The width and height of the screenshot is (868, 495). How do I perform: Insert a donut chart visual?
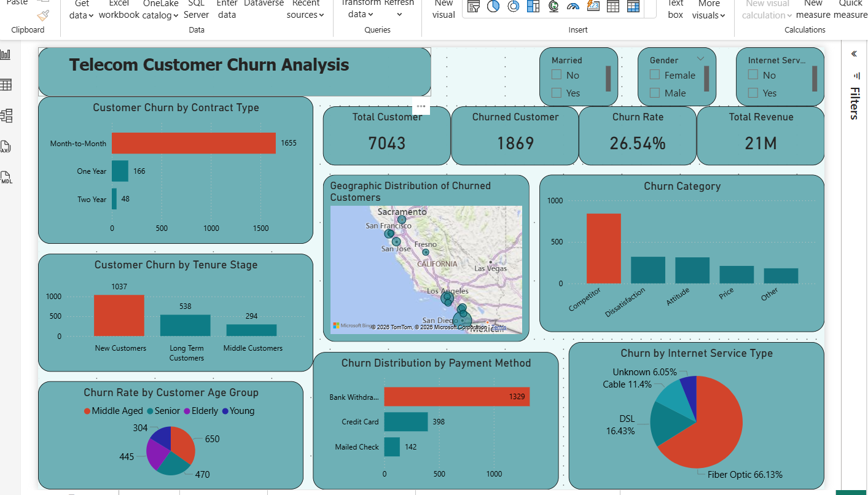(x=514, y=6)
